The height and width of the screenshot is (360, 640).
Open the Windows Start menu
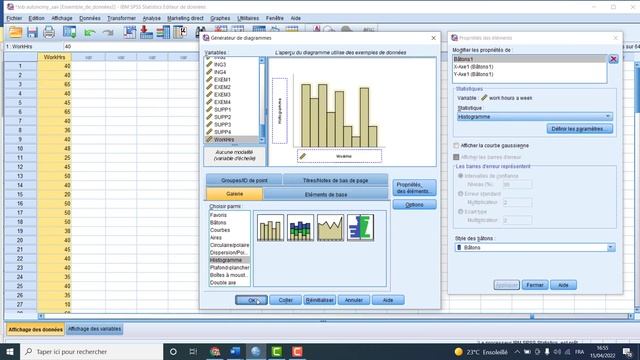point(10,351)
